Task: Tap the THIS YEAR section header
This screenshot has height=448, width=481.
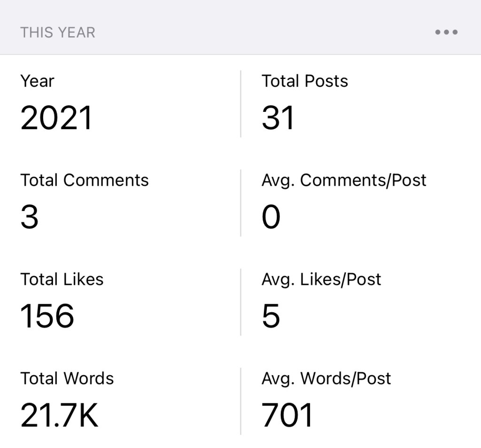Action: click(x=58, y=32)
